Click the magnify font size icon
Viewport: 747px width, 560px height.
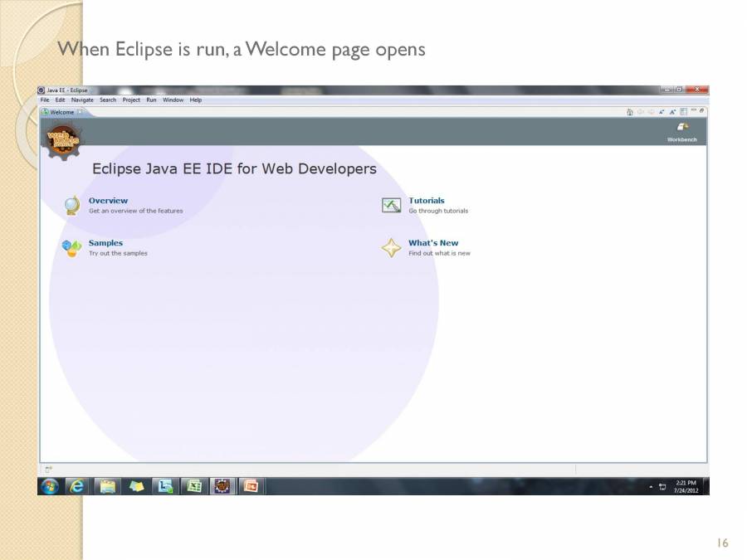coord(673,112)
